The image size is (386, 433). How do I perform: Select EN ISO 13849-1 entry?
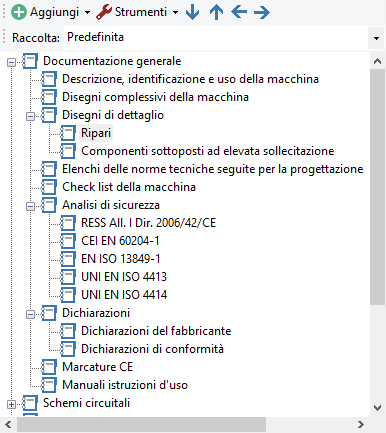point(121,259)
